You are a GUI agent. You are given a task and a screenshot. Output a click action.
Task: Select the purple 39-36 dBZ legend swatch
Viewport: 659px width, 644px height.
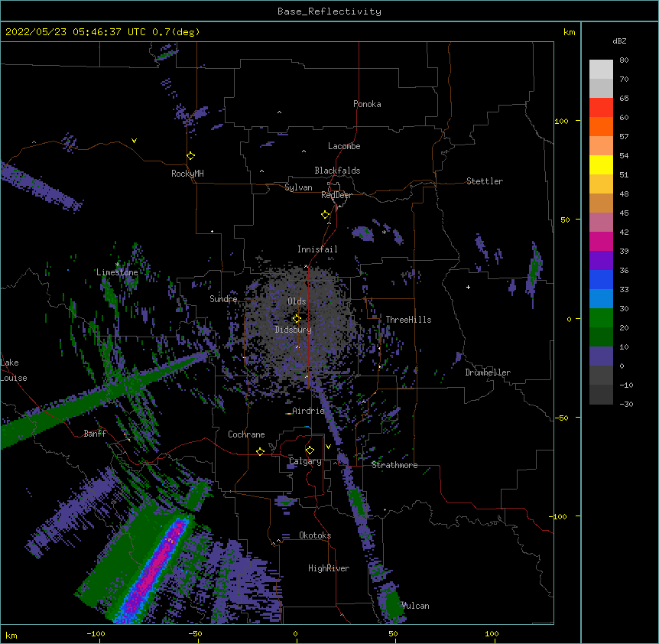click(x=601, y=261)
